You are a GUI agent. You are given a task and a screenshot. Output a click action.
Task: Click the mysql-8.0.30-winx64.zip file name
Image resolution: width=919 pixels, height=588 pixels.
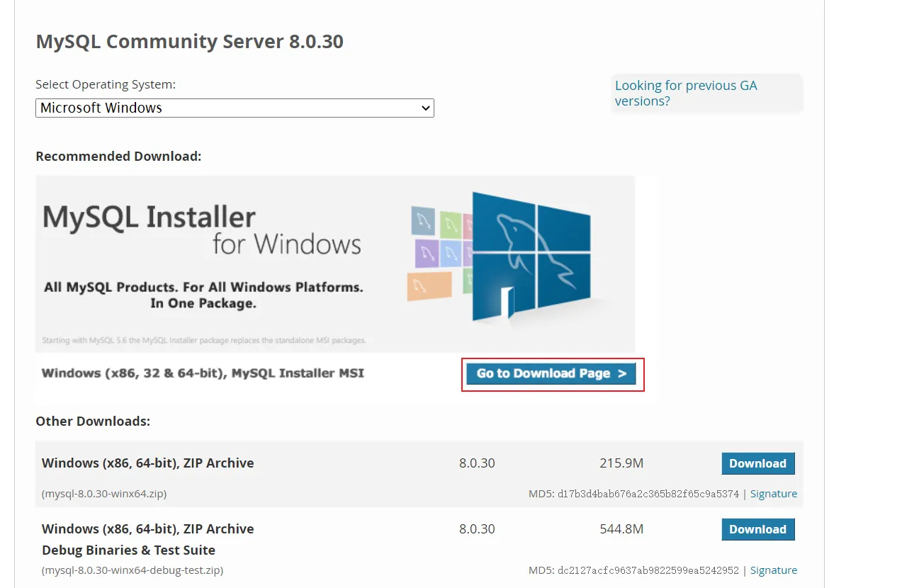pyautogui.click(x=104, y=494)
